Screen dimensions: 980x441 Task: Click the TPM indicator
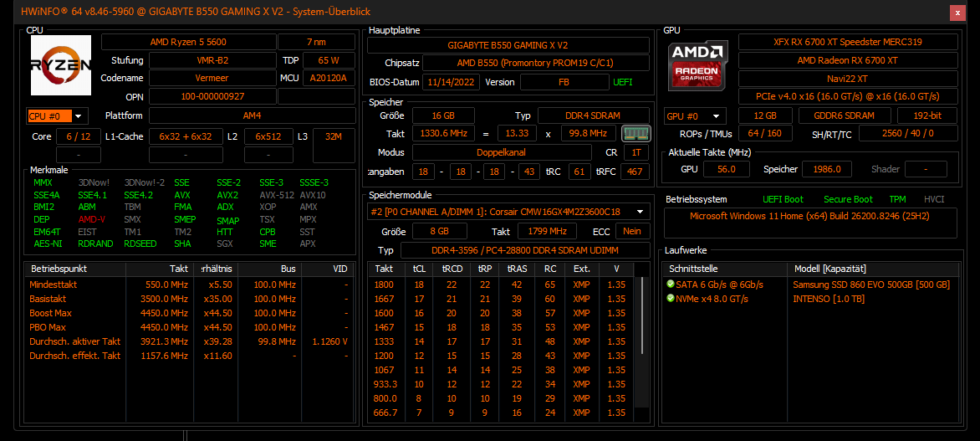897,199
